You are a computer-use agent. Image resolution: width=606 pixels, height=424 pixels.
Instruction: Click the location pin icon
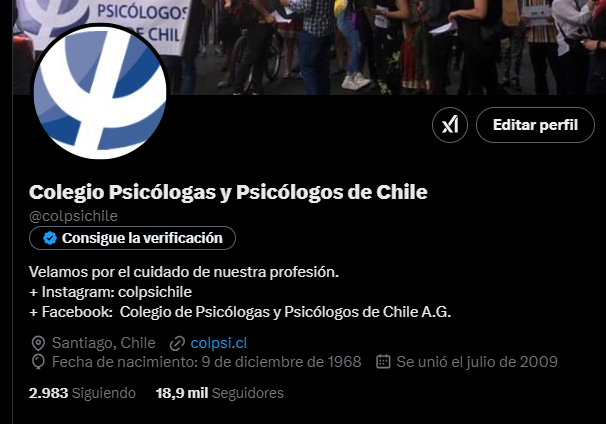point(38,343)
